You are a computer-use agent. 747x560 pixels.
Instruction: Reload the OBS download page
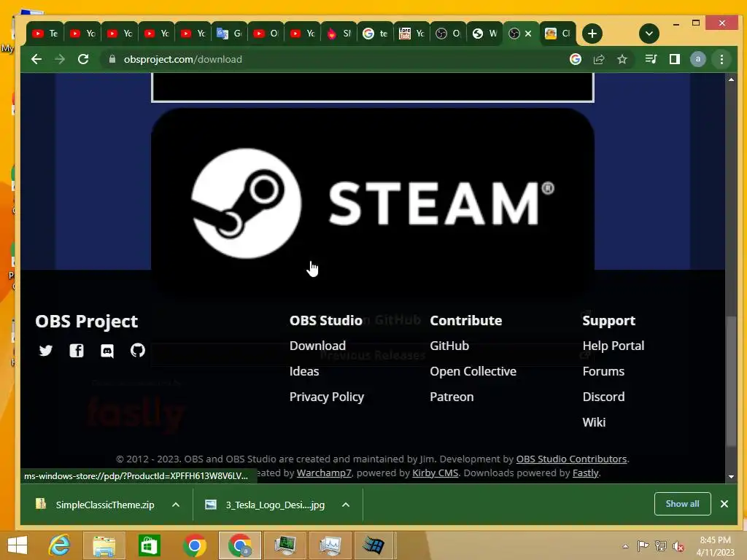[x=83, y=59]
